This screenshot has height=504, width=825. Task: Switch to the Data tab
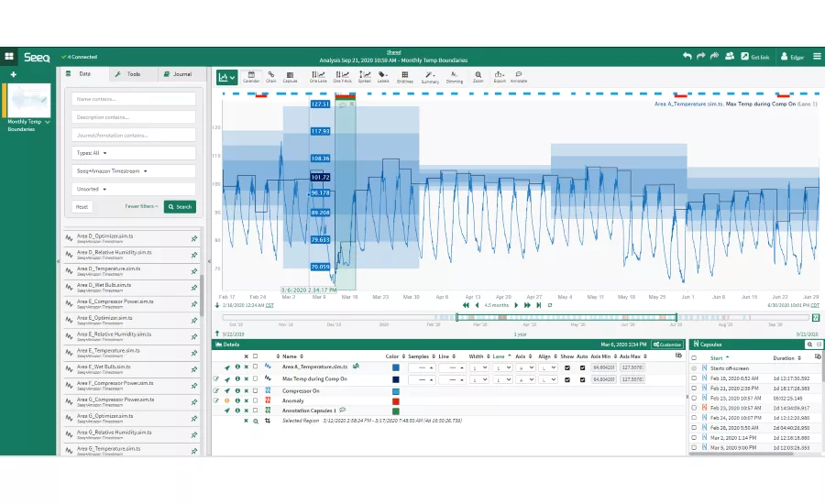[x=84, y=74]
